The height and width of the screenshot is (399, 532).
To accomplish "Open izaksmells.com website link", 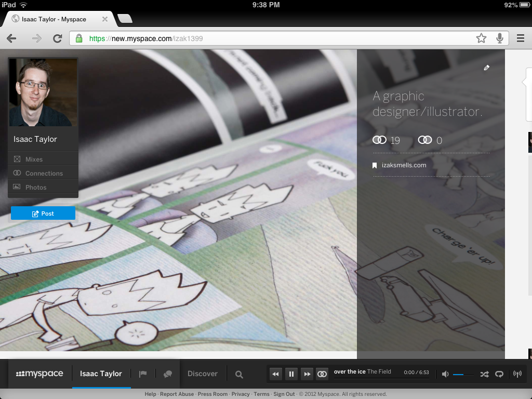I will pos(404,165).
